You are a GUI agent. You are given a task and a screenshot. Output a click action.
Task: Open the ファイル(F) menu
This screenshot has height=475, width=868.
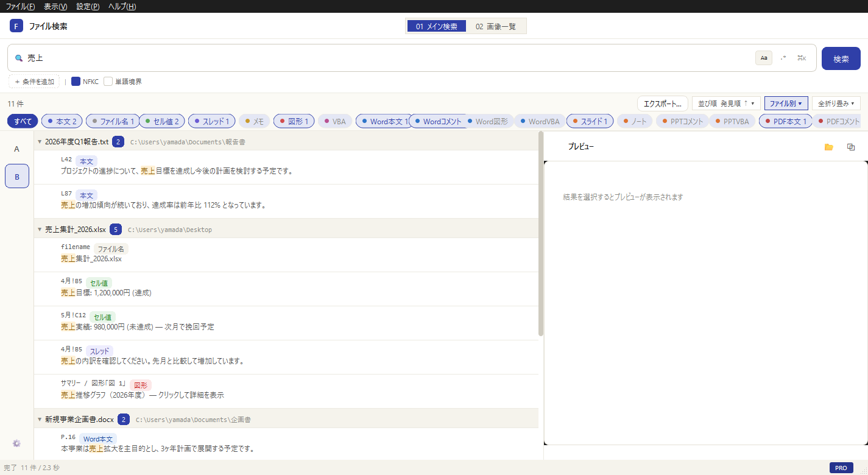pyautogui.click(x=20, y=7)
